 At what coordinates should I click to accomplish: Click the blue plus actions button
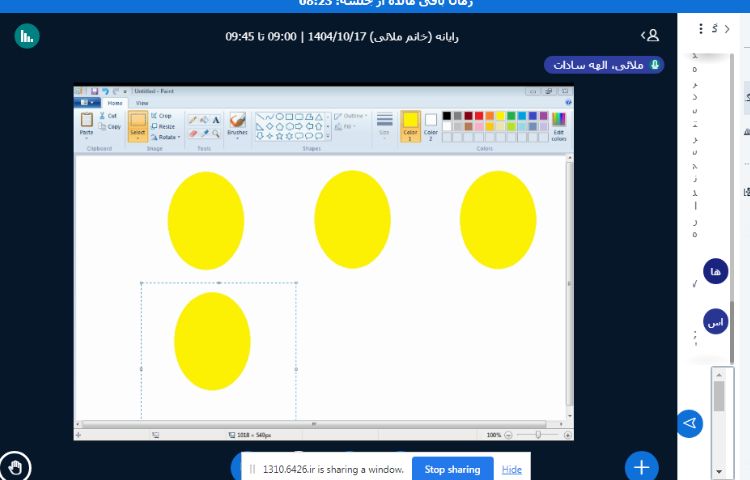coord(641,466)
